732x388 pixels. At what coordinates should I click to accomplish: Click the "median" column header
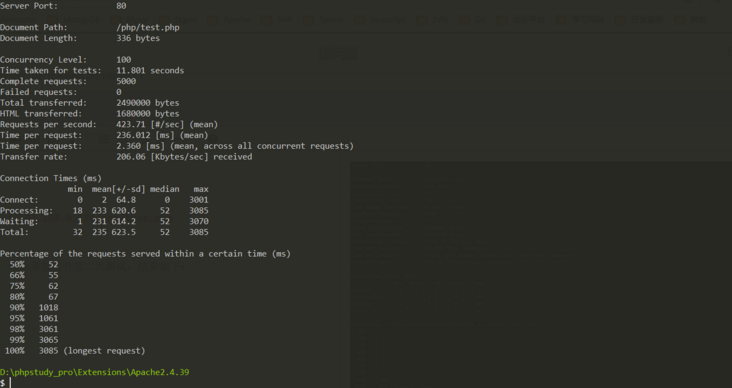pos(164,189)
